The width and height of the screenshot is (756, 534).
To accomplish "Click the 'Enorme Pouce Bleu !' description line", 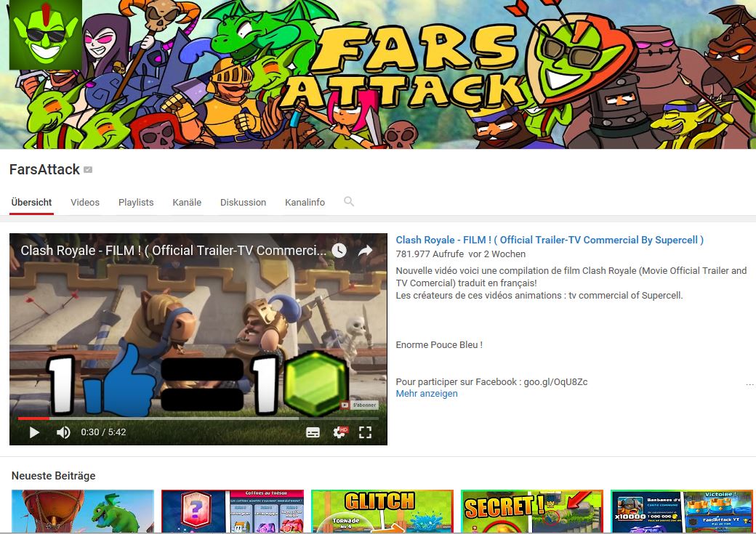I will tap(439, 345).
